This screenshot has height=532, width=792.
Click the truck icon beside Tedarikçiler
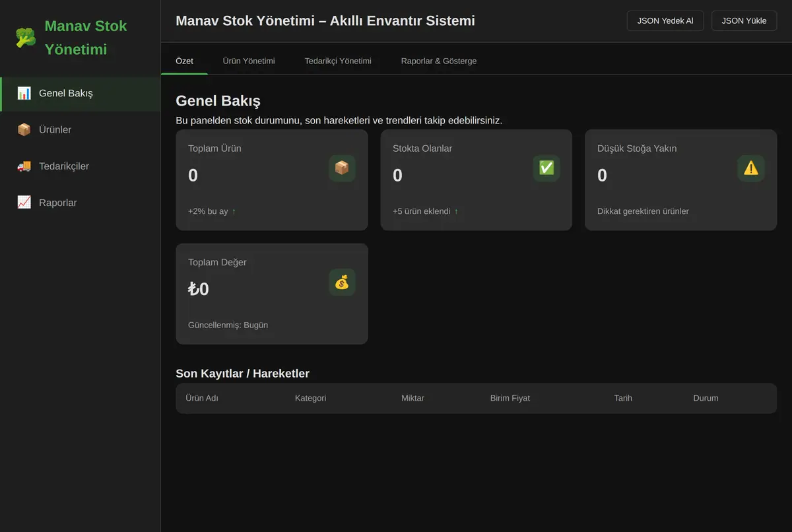(24, 166)
